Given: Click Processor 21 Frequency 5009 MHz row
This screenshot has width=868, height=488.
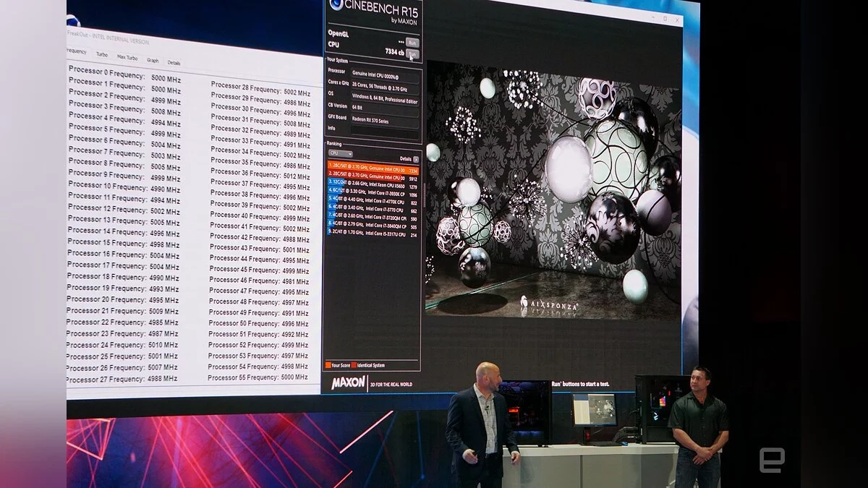Looking at the screenshot, I should (x=123, y=311).
